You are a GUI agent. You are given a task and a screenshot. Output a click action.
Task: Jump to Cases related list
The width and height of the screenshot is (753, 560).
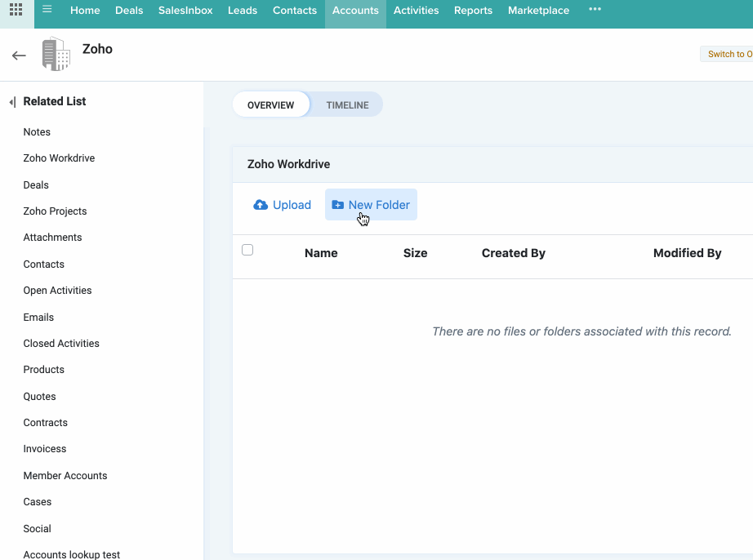[38, 501]
